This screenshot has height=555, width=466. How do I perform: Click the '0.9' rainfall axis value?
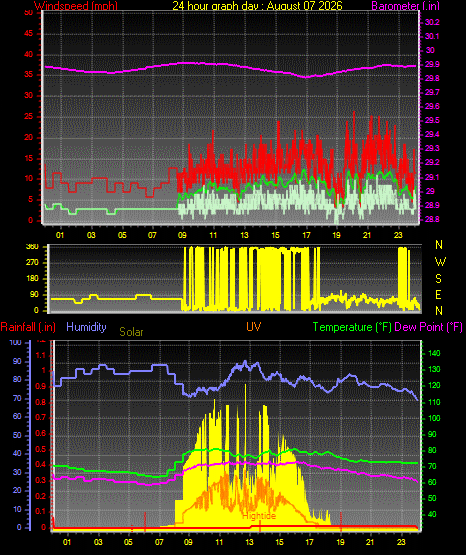[41, 387]
